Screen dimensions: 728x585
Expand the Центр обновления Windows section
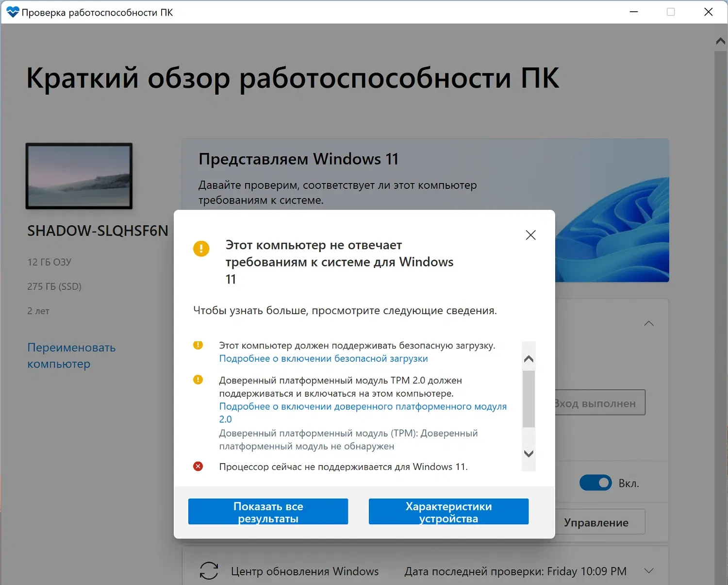(x=649, y=571)
